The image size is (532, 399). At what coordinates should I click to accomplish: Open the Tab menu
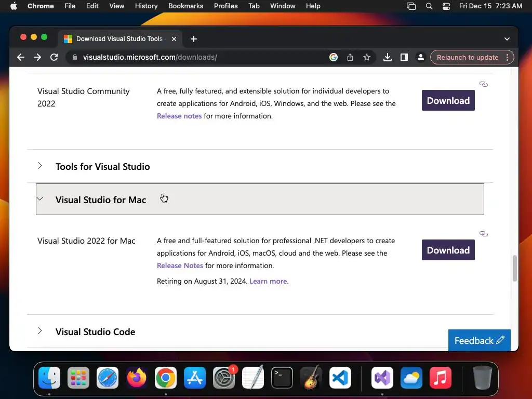click(254, 6)
